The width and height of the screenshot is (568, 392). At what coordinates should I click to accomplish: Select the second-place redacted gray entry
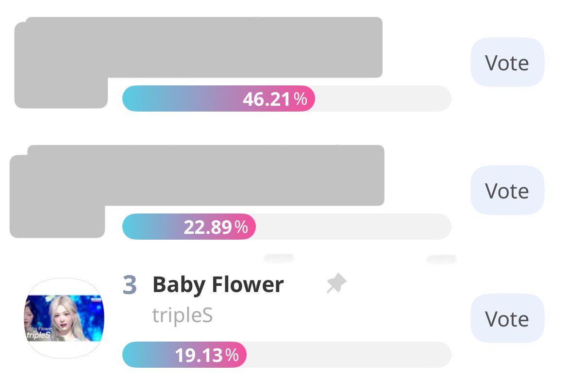[x=197, y=191]
